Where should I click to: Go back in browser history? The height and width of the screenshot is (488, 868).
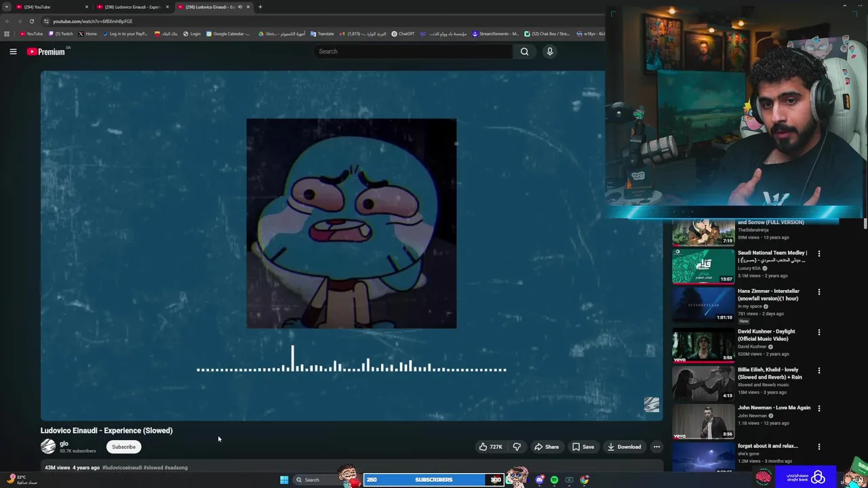pyautogui.click(x=7, y=21)
